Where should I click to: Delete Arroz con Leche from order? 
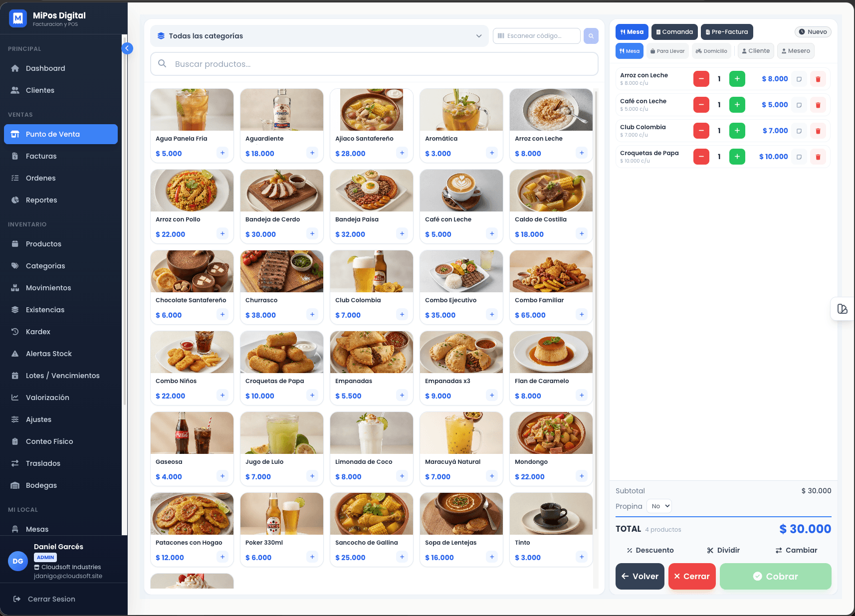(818, 79)
